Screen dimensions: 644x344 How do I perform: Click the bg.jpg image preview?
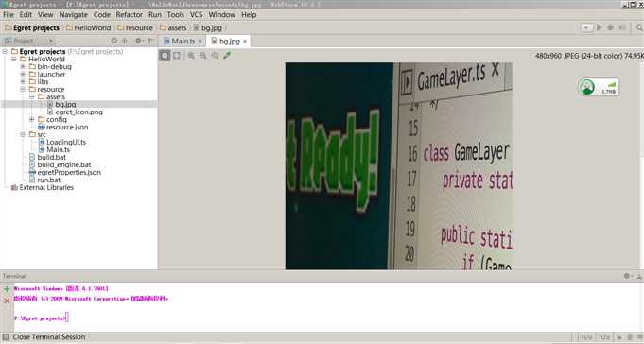tap(399, 165)
